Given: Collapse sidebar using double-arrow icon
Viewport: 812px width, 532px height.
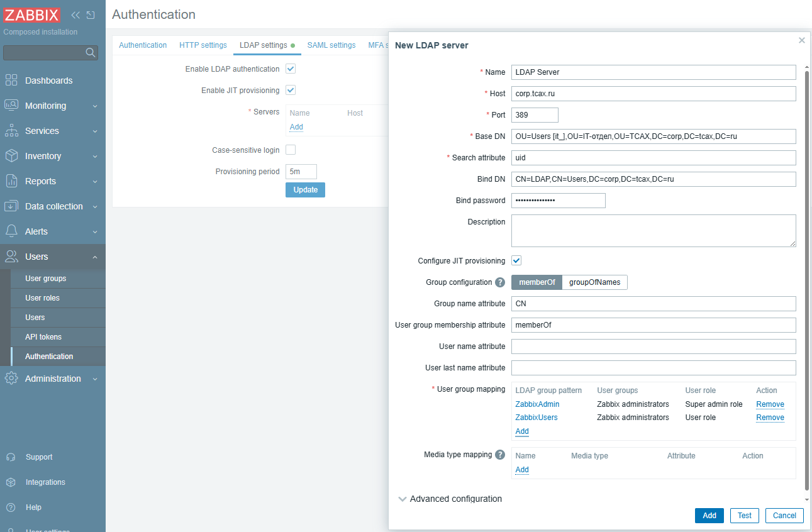Looking at the screenshot, I should 75,15.
